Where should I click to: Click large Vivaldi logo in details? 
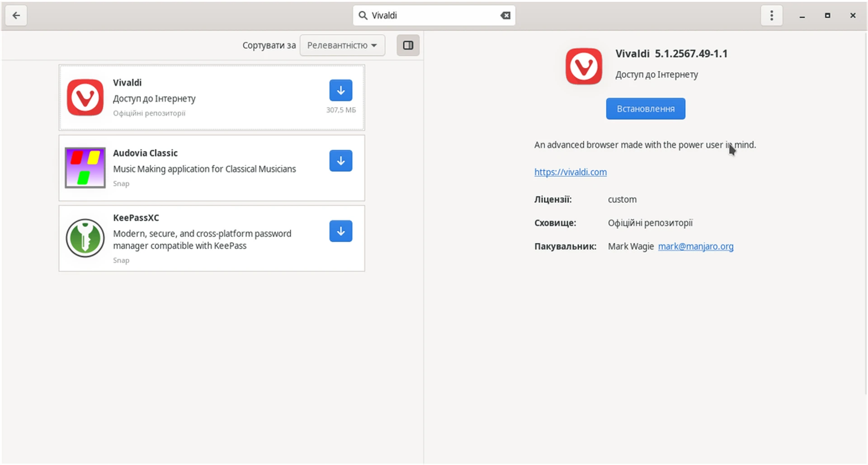coord(584,66)
